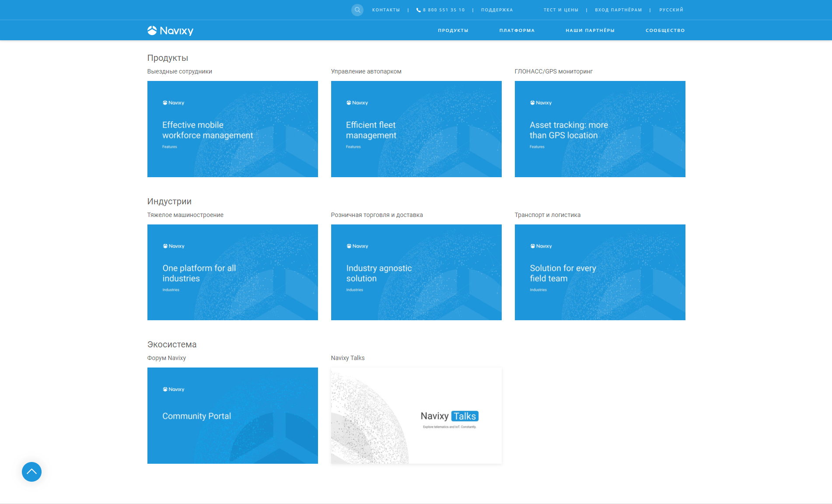Open Industry agnostic solution card
Image resolution: width=832 pixels, height=504 pixels.
(x=416, y=272)
